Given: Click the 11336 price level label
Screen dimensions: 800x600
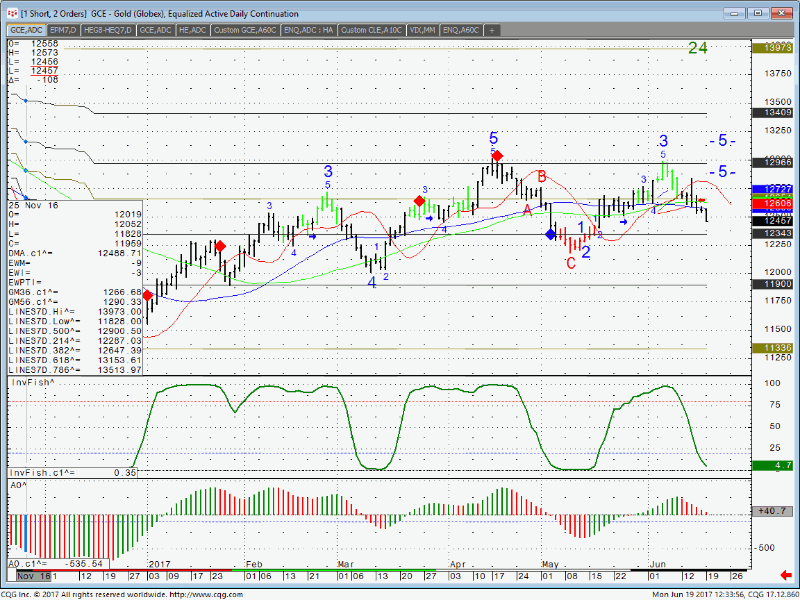Looking at the screenshot, I should pyautogui.click(x=772, y=348).
